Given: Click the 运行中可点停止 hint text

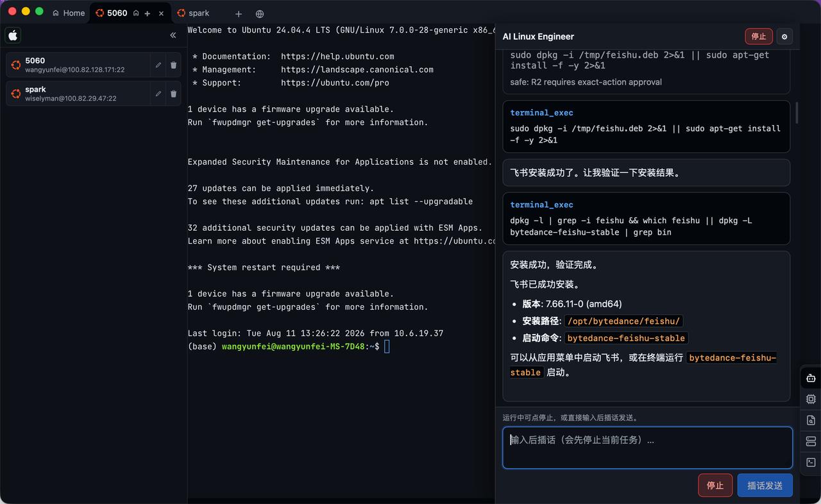Looking at the screenshot, I should click(x=570, y=417).
